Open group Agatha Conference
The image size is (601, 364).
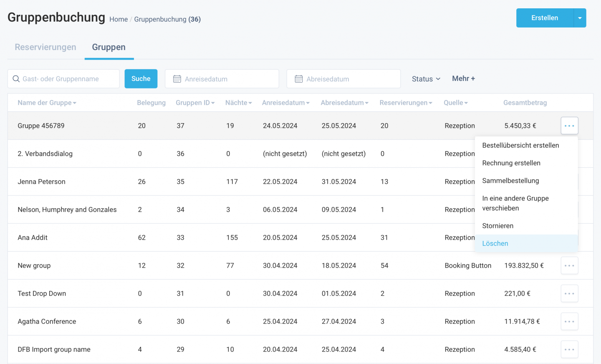tap(47, 321)
